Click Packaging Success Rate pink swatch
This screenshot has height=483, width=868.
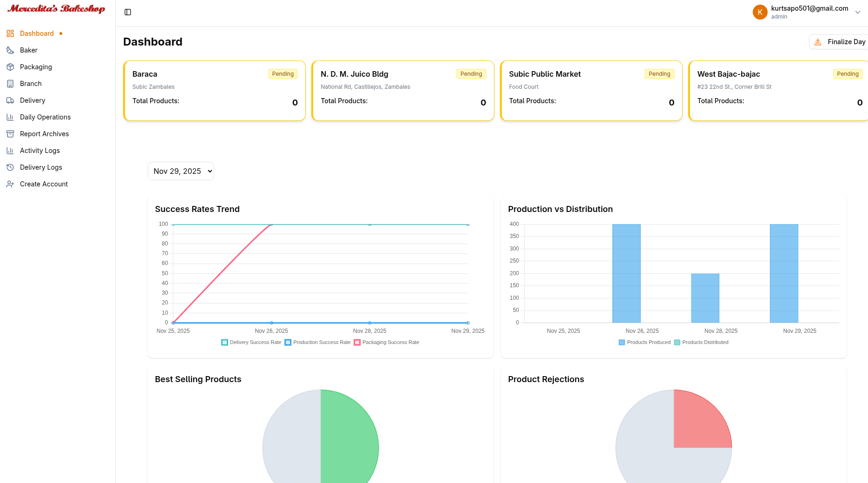(357, 343)
